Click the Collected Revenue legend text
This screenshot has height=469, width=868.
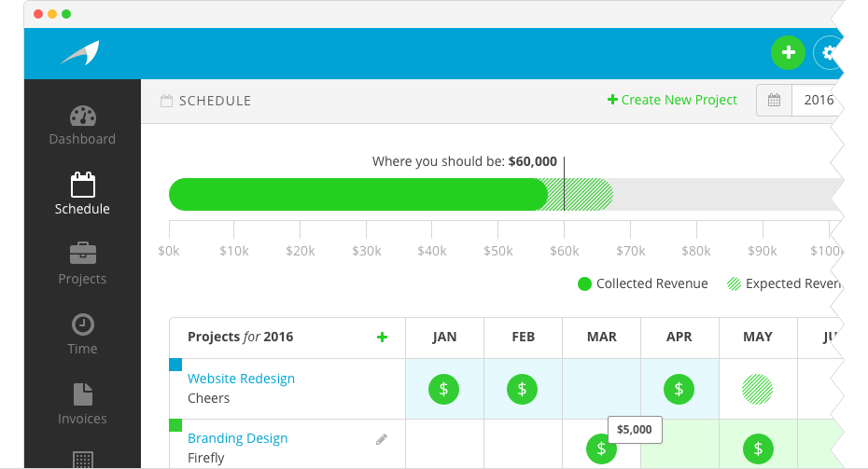tap(652, 283)
